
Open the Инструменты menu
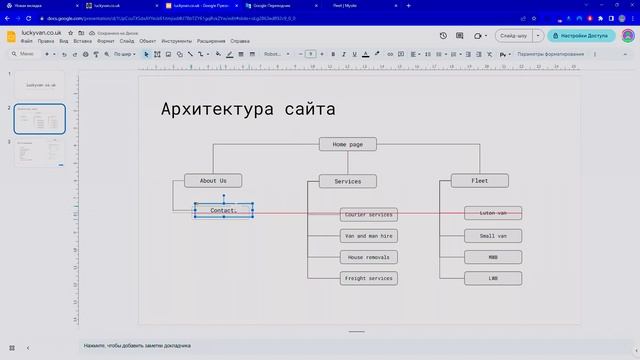coord(176,41)
